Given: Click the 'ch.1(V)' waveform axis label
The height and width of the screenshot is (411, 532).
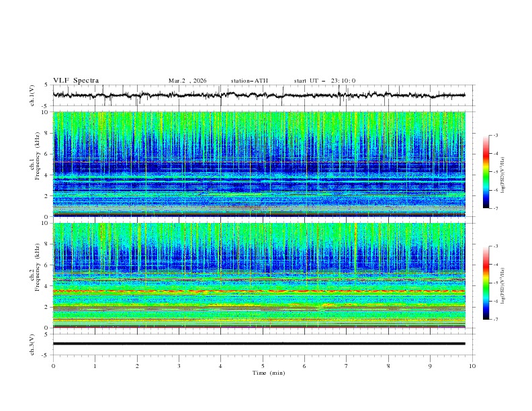Looking at the screenshot, I should click(32, 95).
